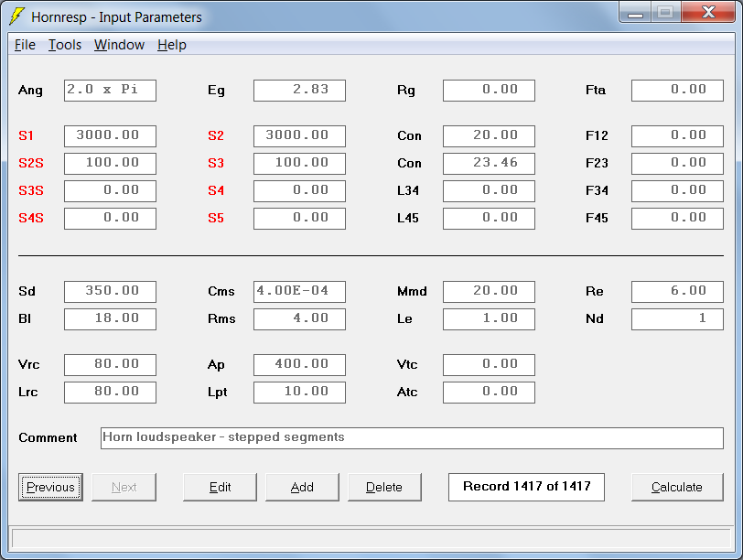This screenshot has width=743, height=560.
Task: Select the Sd field with 350.00
Action: tap(110, 291)
